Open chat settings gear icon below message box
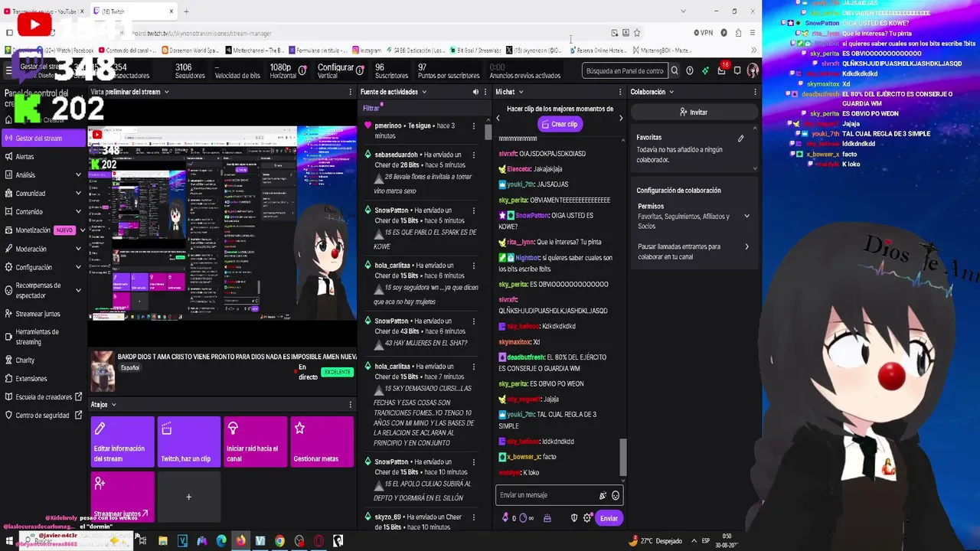This screenshot has width=980, height=551. click(587, 518)
